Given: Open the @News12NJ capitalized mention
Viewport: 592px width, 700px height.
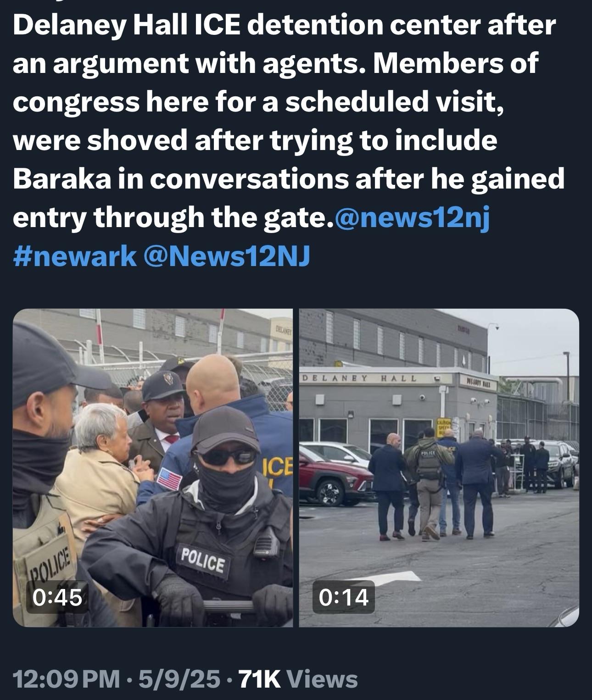Looking at the screenshot, I should pos(227,255).
